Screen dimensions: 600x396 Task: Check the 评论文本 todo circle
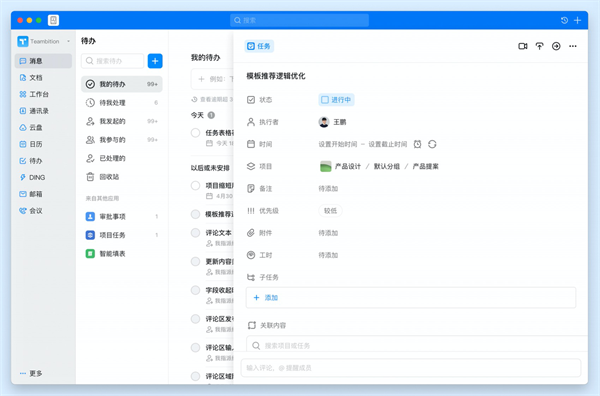(196, 233)
